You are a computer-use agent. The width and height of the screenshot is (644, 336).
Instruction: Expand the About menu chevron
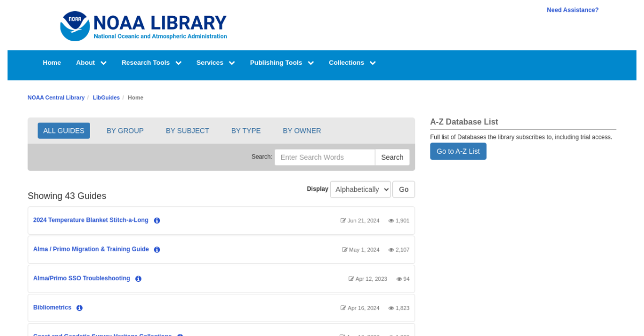[104, 63]
